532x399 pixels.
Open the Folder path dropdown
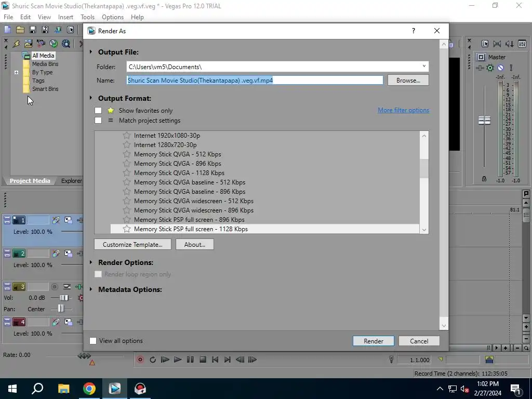pos(424,66)
